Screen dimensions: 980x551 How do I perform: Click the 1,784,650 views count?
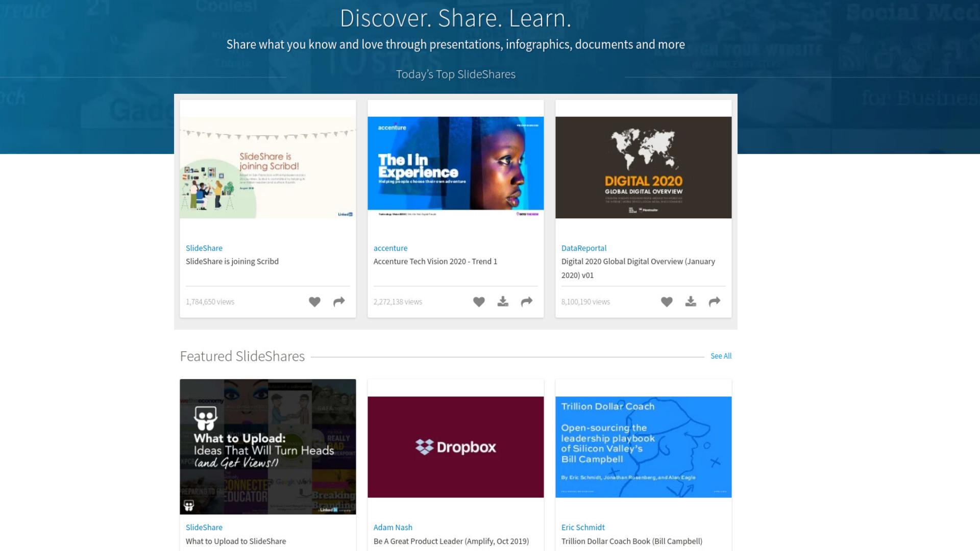[x=210, y=302]
